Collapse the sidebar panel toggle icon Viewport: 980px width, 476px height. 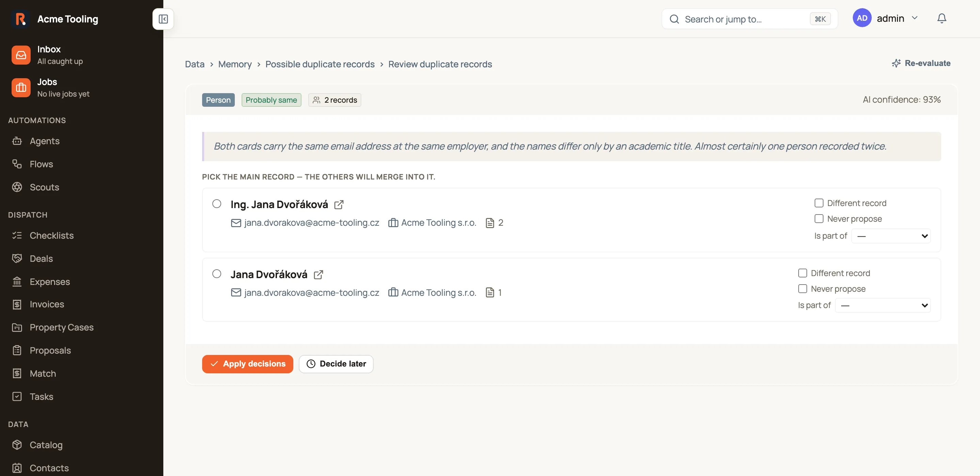(163, 19)
